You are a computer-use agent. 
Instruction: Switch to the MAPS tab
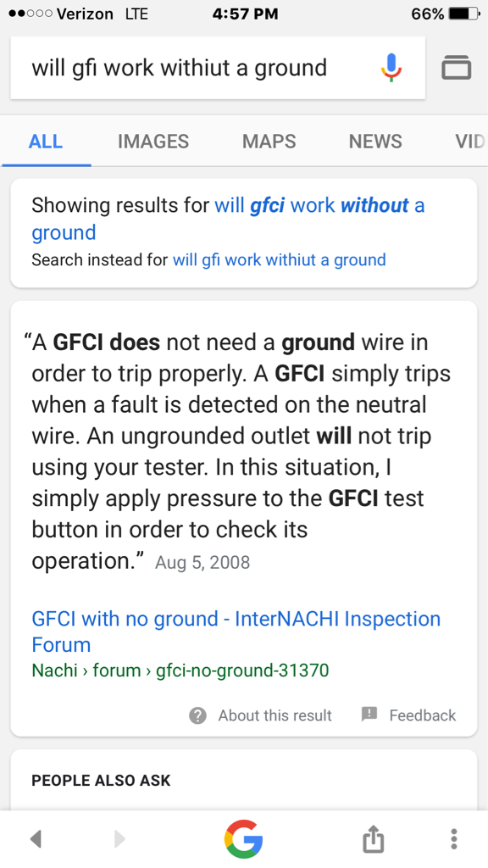(269, 142)
